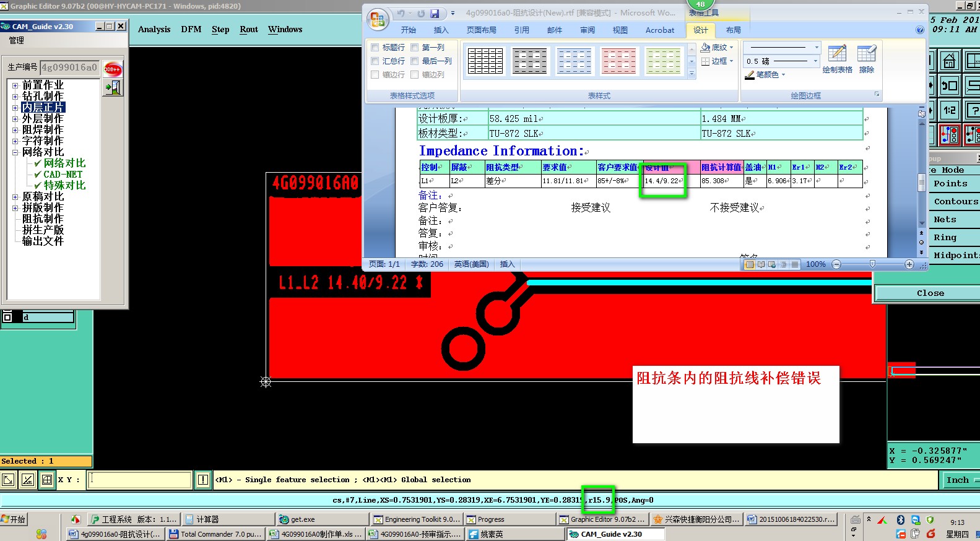Select Print Layout view icon in Word status bar
Viewport: 980px width, 541px height.
click(x=750, y=264)
